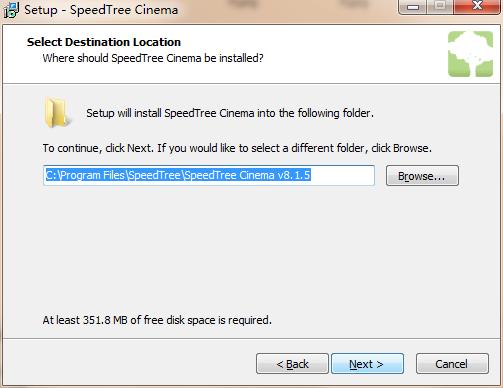Click the disabled maximize window button
This screenshot has height=388, width=503.
[x=440, y=7]
